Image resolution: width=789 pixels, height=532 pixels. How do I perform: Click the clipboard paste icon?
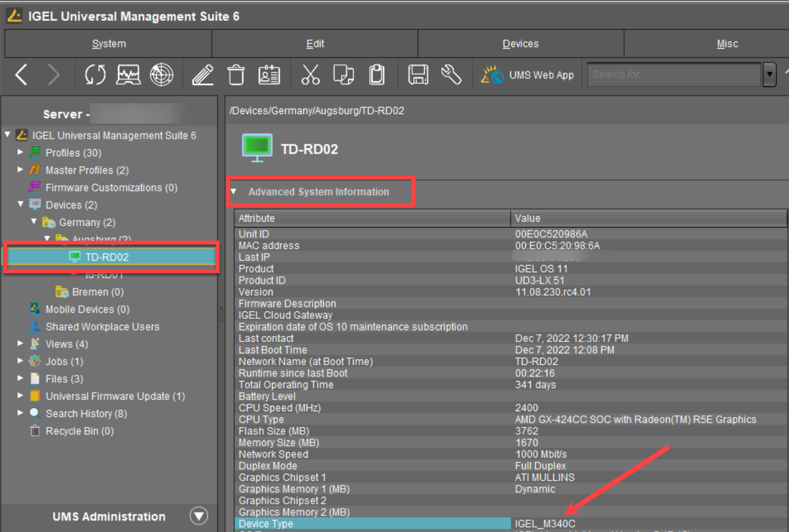(377, 75)
